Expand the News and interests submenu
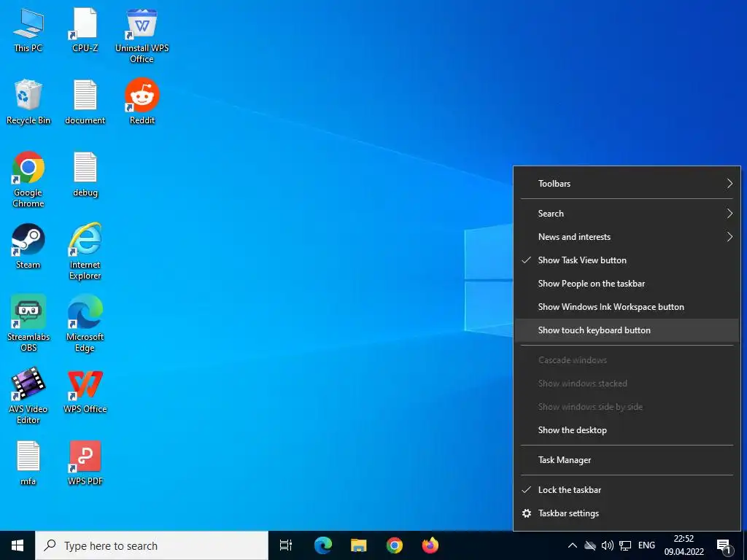 click(x=627, y=237)
